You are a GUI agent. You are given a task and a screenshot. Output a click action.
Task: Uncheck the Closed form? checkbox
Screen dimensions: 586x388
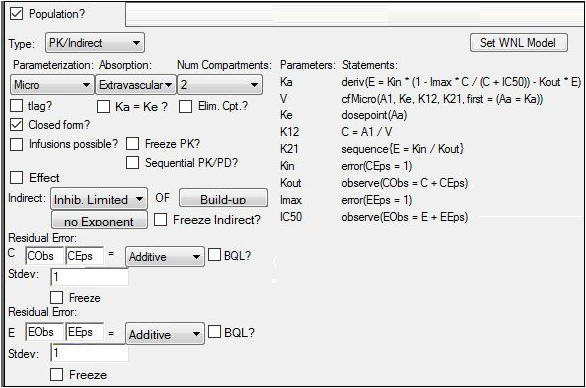pos(16,124)
